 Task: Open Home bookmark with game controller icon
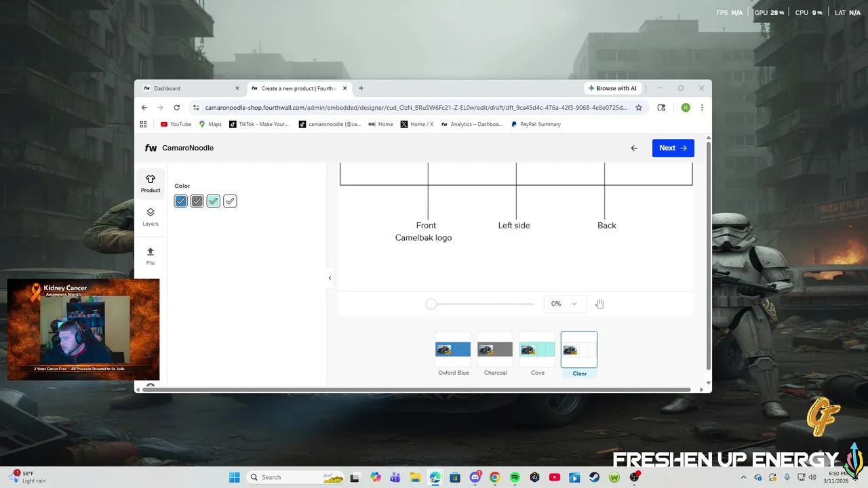tap(381, 124)
